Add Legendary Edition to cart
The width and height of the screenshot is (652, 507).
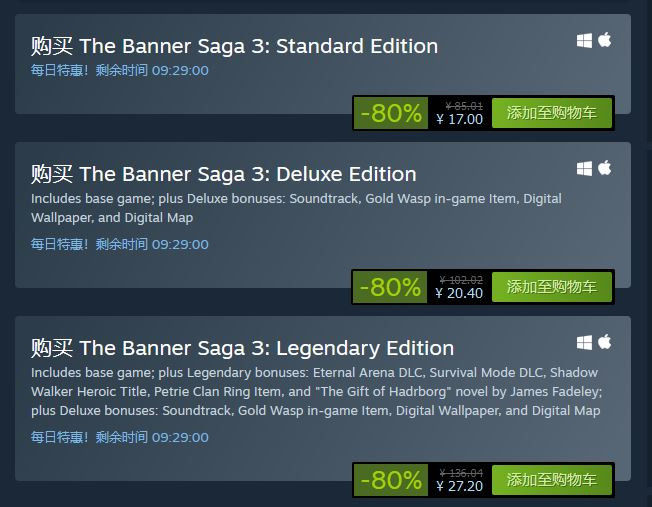click(x=552, y=480)
